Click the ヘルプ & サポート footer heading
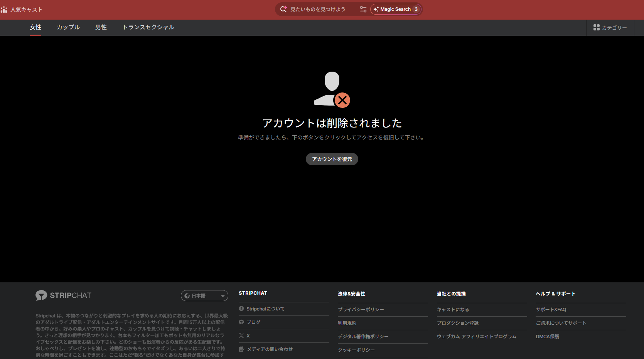Screen dimensions: 644x359 pos(556,294)
